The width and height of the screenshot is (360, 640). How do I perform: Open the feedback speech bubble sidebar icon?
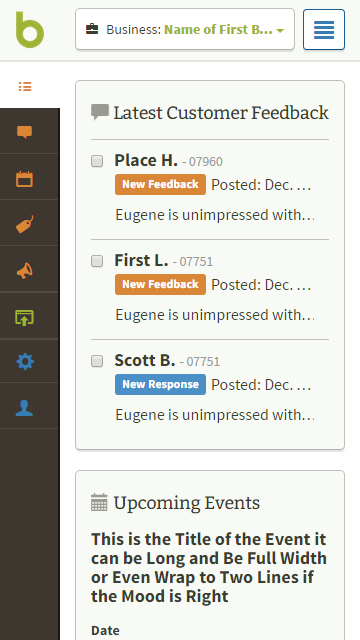24,131
